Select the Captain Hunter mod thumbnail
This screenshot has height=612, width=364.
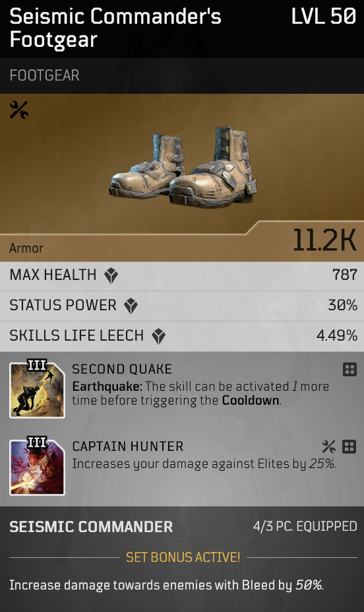37,466
